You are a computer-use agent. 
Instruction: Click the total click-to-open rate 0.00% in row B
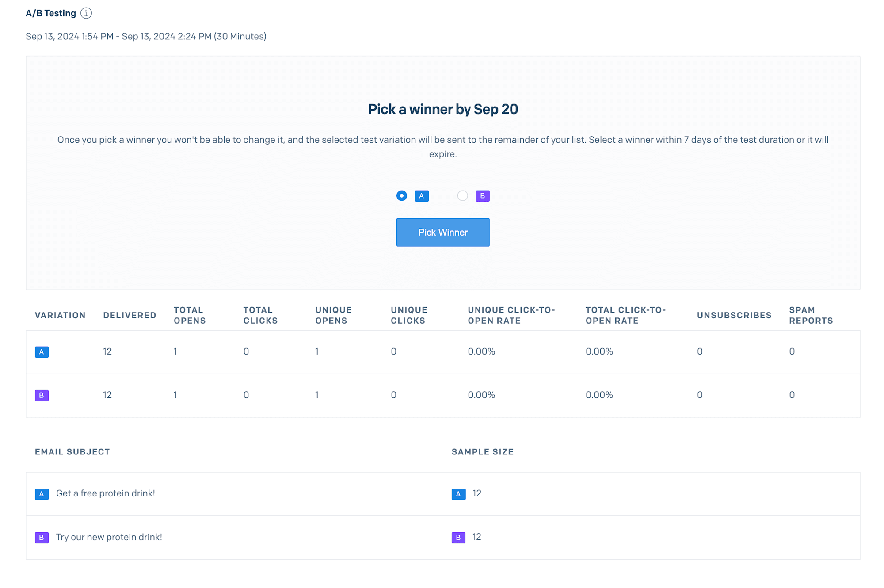click(x=599, y=395)
